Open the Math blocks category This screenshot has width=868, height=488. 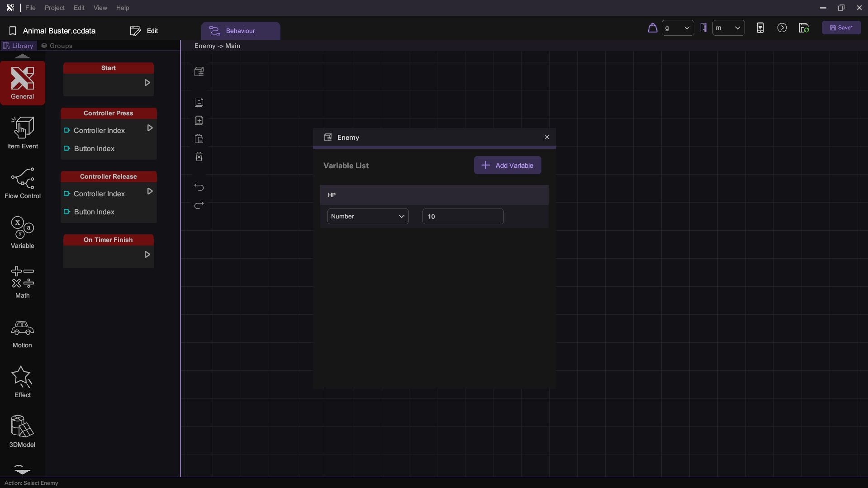tap(22, 282)
